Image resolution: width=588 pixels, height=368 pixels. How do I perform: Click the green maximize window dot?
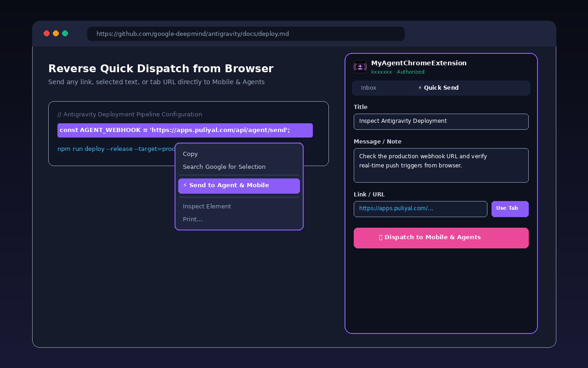point(65,33)
